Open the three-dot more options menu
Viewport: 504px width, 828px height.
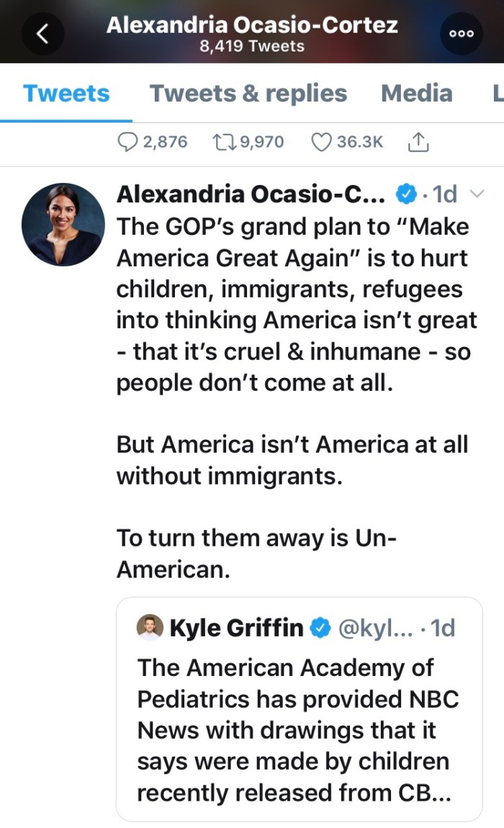[x=460, y=34]
